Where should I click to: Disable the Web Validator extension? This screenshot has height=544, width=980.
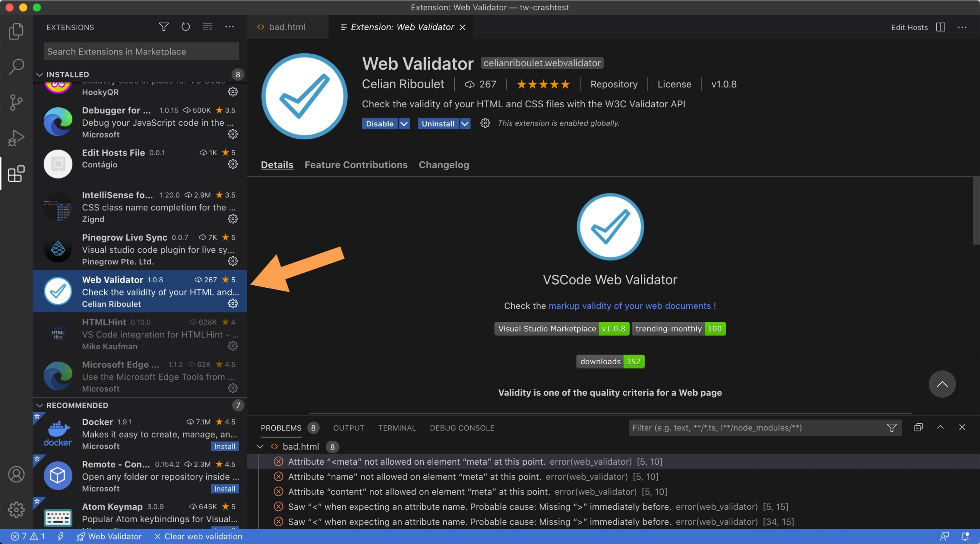coord(380,124)
